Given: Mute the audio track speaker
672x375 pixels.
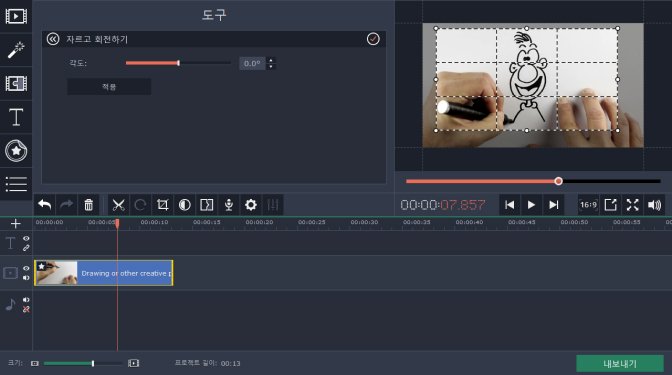Looking at the screenshot, I should pyautogui.click(x=26, y=300).
